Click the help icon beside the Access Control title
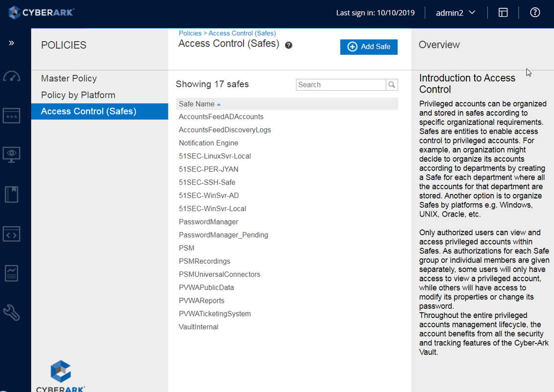Image resolution: width=554 pixels, height=392 pixels. point(289,45)
